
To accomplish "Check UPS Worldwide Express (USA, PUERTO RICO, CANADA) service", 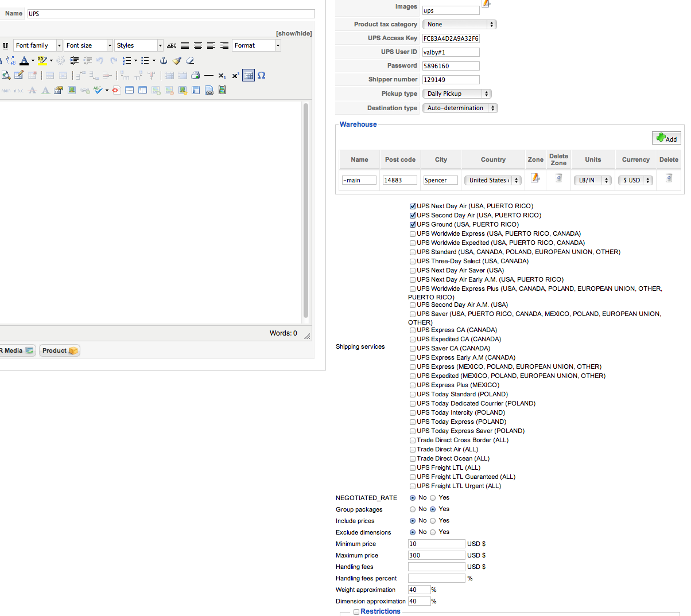I will [413, 233].
